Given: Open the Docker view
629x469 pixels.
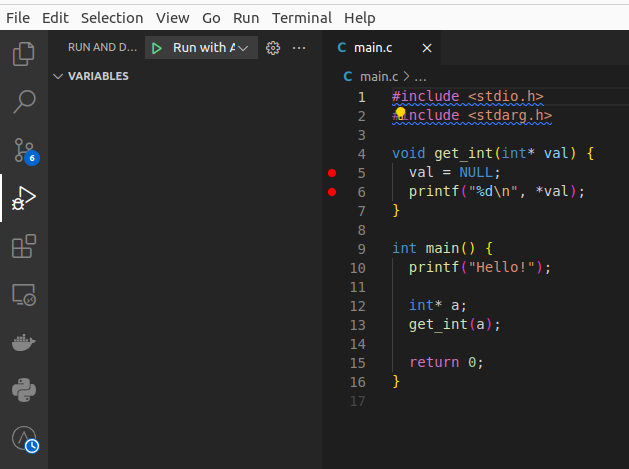Looking at the screenshot, I should [24, 342].
